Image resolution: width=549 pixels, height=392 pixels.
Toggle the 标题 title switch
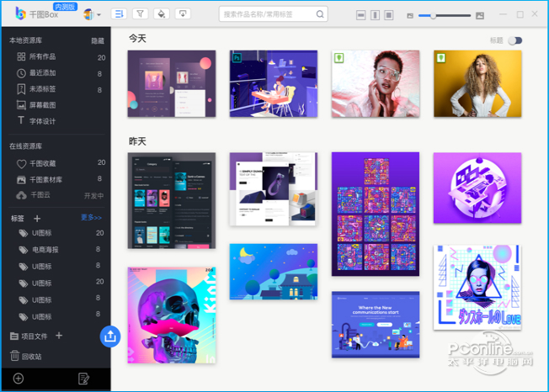[x=514, y=40]
